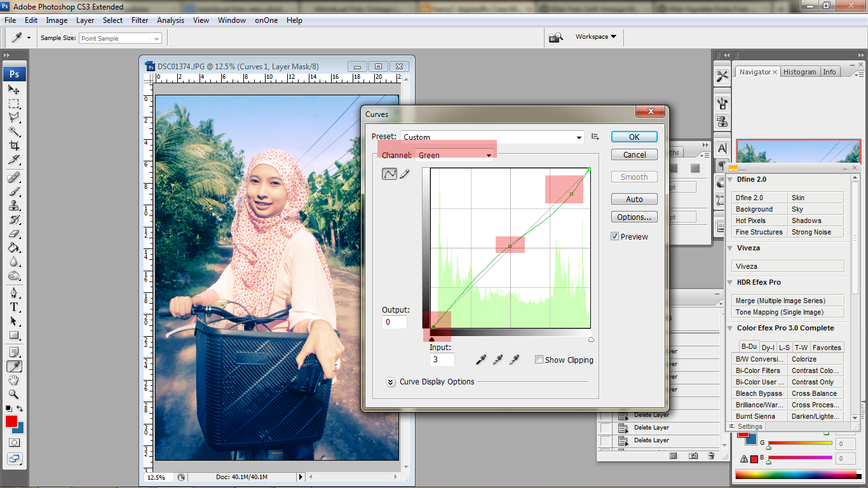Viewport: 868px width, 488px height.
Task: Swap foreground and background colors icon
Action: [20, 409]
